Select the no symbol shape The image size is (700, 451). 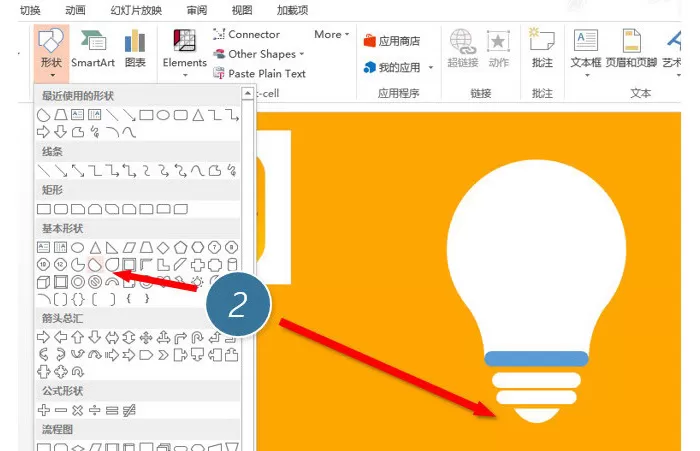(x=95, y=282)
